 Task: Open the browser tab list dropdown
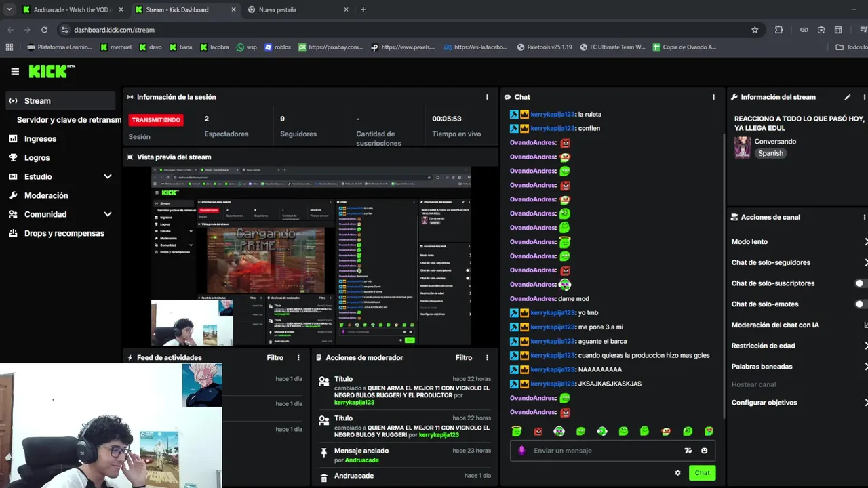coord(9,9)
